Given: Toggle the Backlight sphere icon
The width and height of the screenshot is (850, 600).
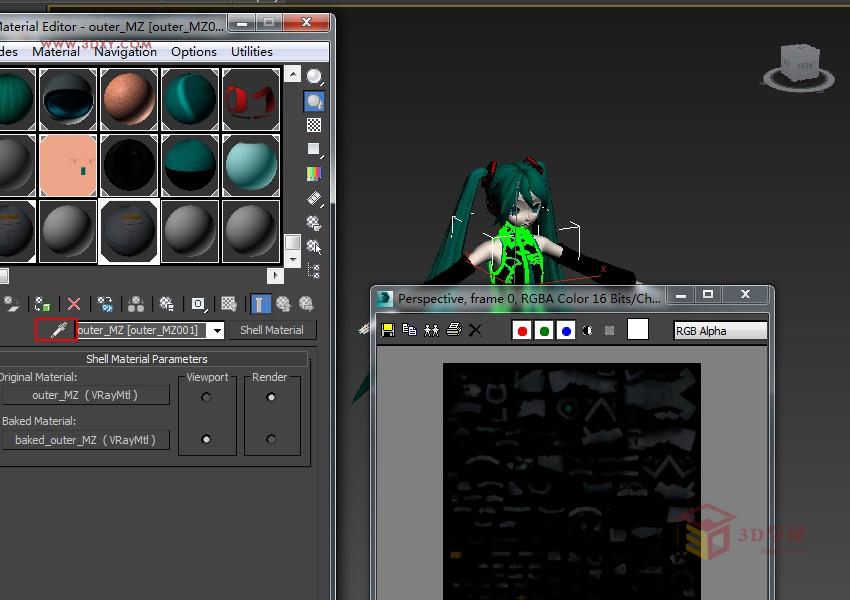Looking at the screenshot, I should [x=314, y=101].
